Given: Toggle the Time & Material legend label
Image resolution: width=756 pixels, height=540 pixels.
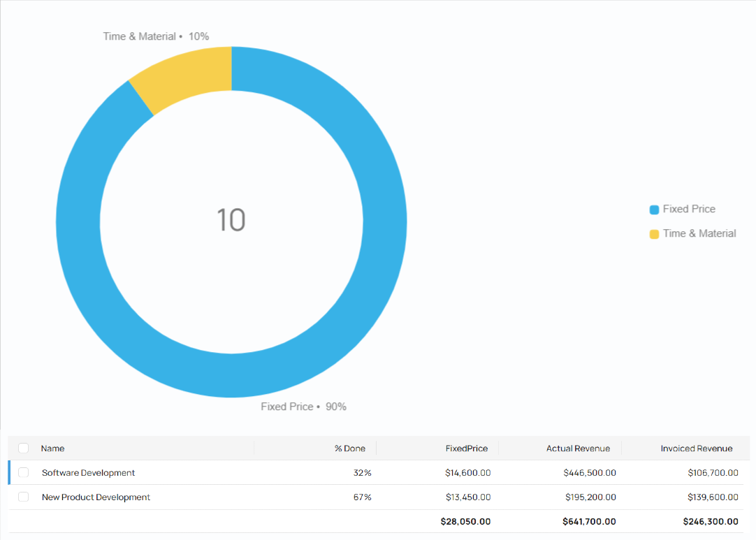Looking at the screenshot, I should tap(699, 233).
